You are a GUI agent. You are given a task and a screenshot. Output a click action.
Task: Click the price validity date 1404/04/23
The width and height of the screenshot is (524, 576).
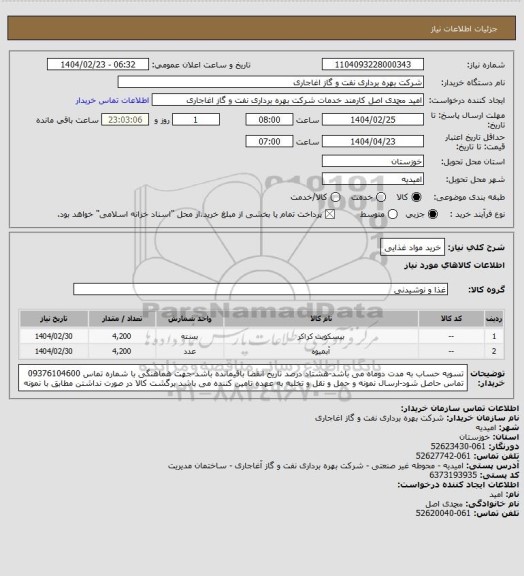click(x=373, y=141)
